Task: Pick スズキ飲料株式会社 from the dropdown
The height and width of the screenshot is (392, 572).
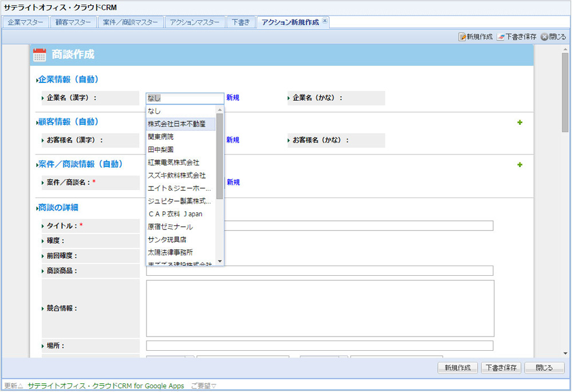Action: click(177, 175)
